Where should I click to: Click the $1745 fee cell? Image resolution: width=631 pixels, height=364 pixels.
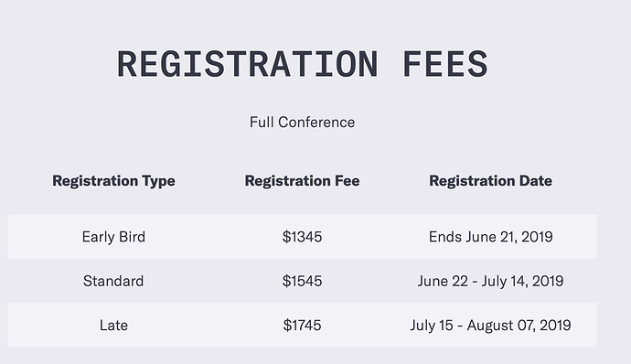(302, 326)
